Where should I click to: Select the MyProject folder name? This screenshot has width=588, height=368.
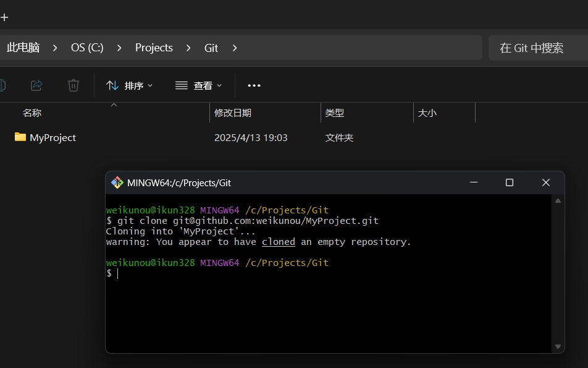[x=53, y=137]
